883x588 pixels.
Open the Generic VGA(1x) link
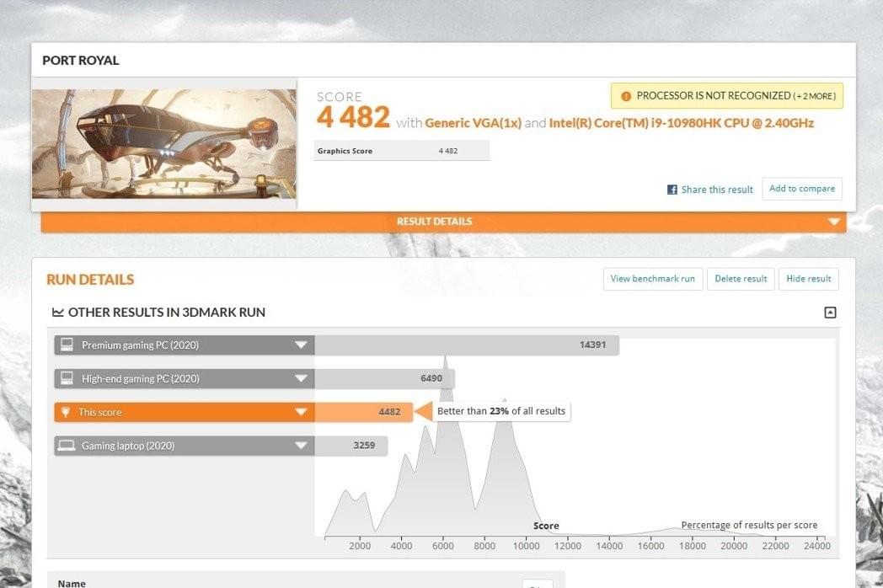(473, 123)
